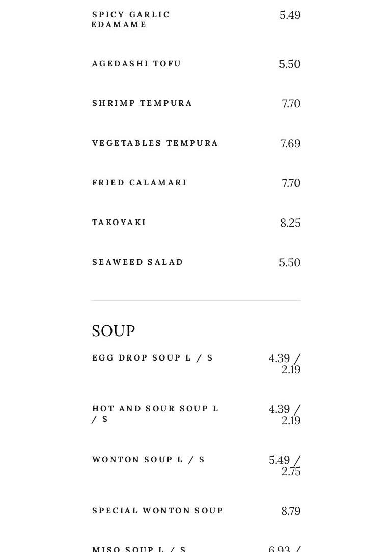Click Egg Drop Soup 4.39 / 2.19 price
The height and width of the screenshot is (552, 392).
(285, 364)
